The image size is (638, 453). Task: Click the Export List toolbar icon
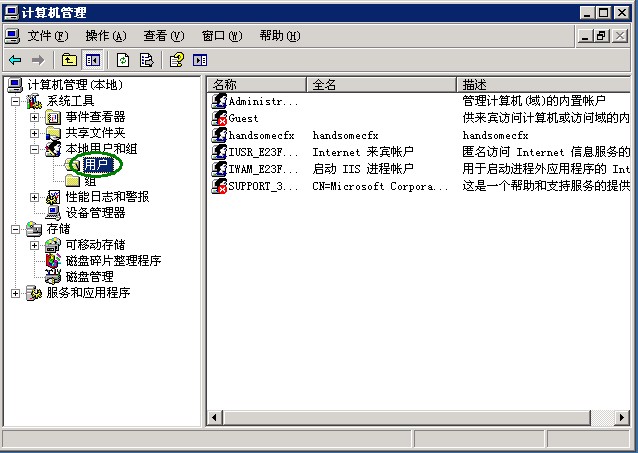tap(146, 60)
